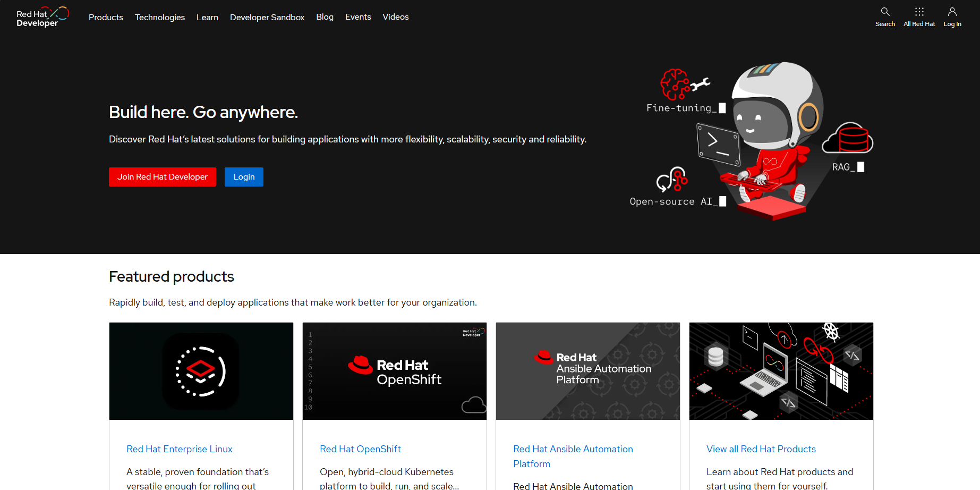Open the Videos page

point(396,17)
